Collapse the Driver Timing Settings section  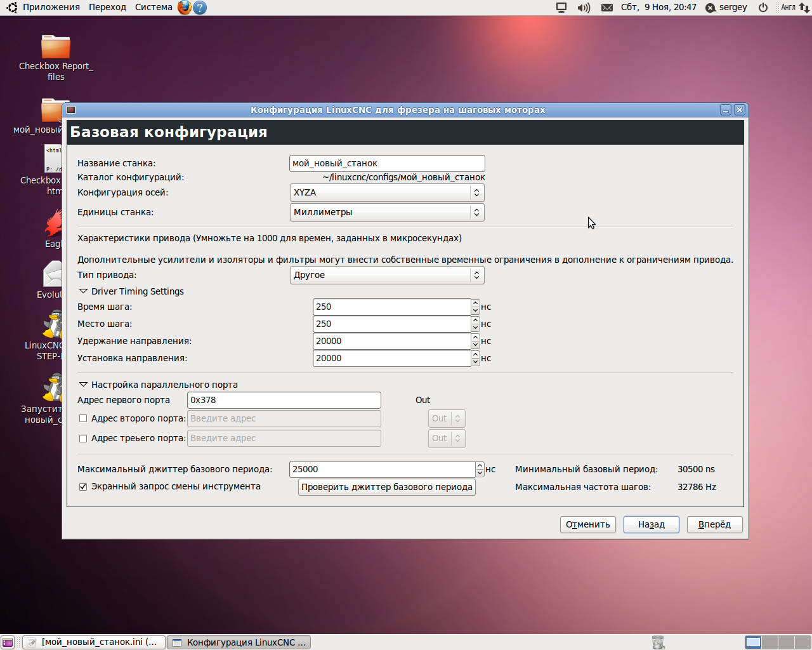[x=83, y=291]
